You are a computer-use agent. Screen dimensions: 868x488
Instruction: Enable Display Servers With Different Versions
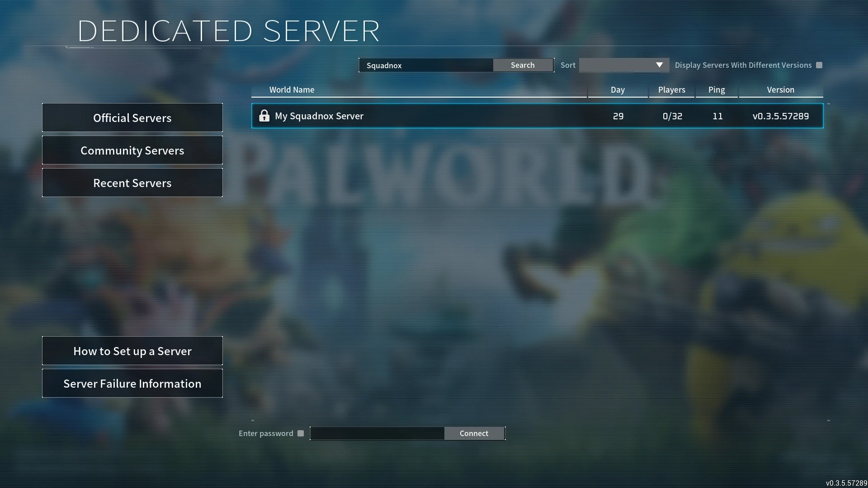click(x=820, y=65)
